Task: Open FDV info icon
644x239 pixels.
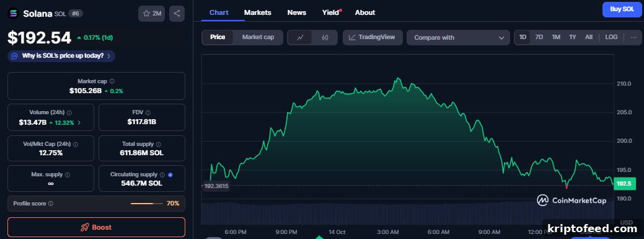Action: pos(148,113)
